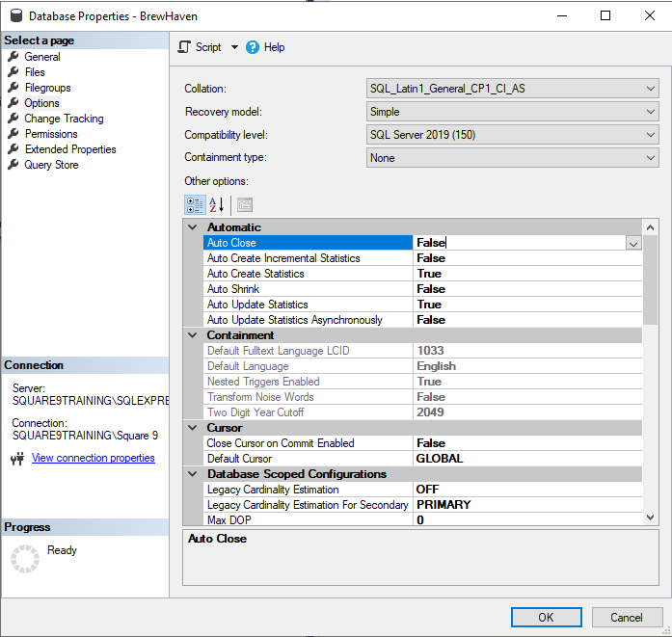672x637 pixels.
Task: Click the OK button
Action: click(546, 617)
